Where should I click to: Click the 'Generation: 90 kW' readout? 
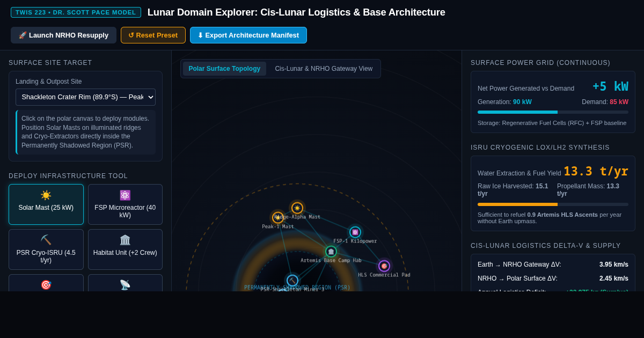pyautogui.click(x=504, y=102)
